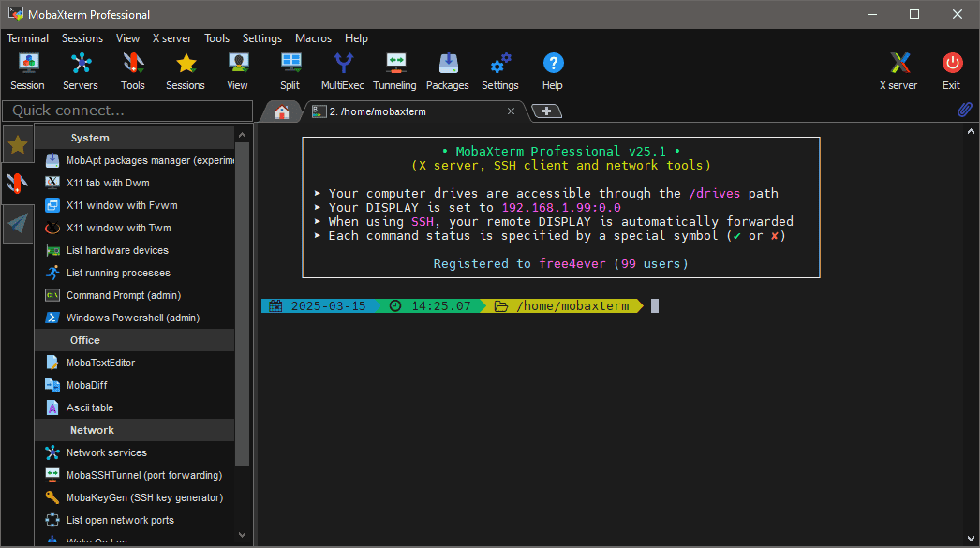The image size is (980, 548).
Task: Select the paper plane sidebar tab
Action: pyautogui.click(x=18, y=223)
